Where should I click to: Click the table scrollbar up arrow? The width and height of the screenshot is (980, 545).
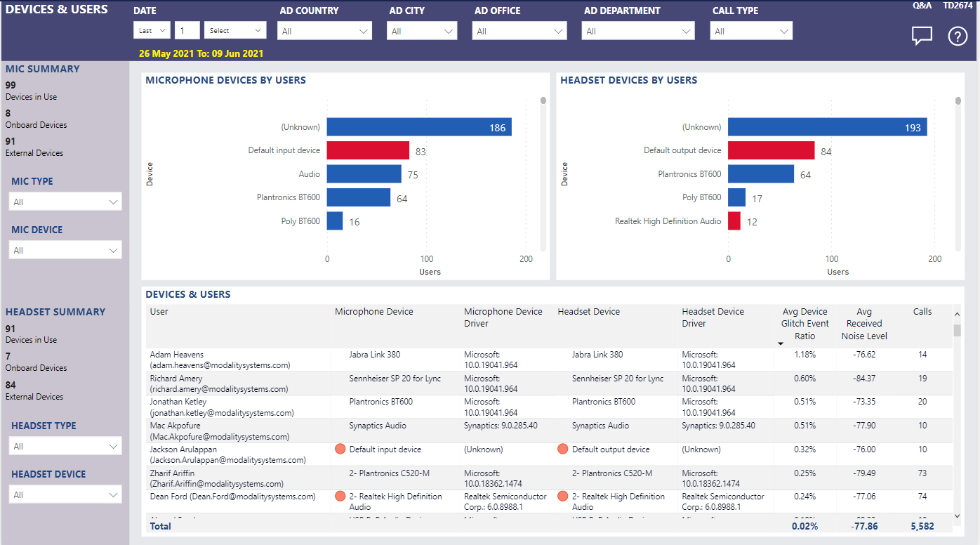point(958,314)
